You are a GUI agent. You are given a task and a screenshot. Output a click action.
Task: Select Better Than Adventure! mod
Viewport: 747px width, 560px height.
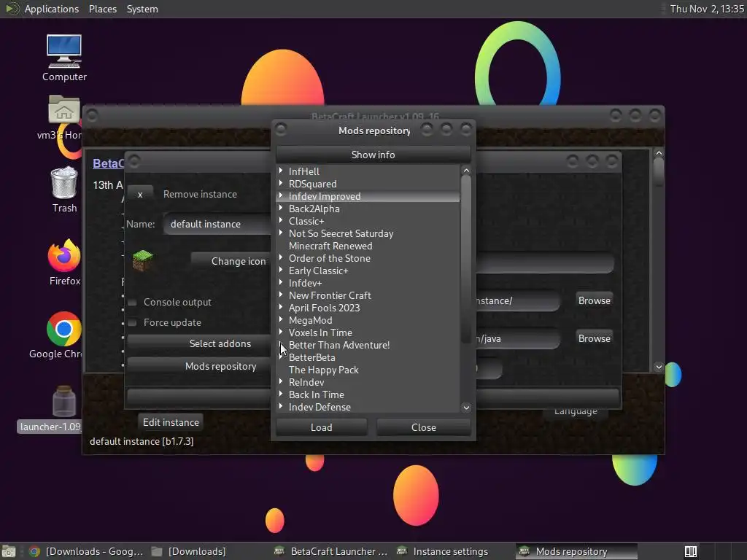tap(339, 345)
